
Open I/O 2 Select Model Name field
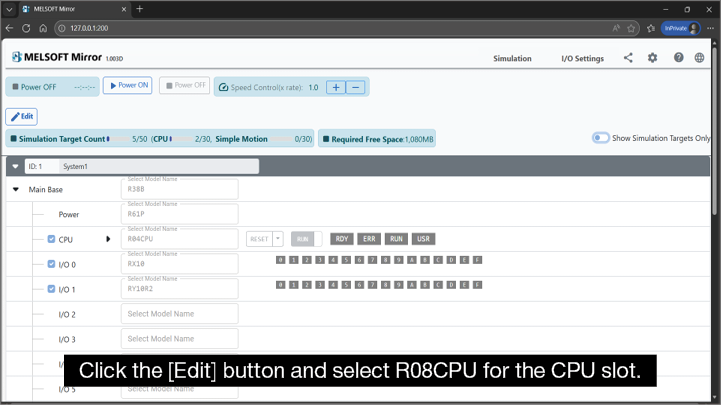click(180, 314)
